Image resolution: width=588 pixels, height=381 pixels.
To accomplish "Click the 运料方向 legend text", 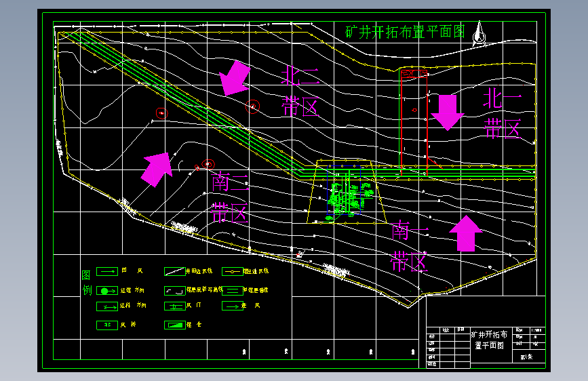I will pyautogui.click(x=133, y=306).
